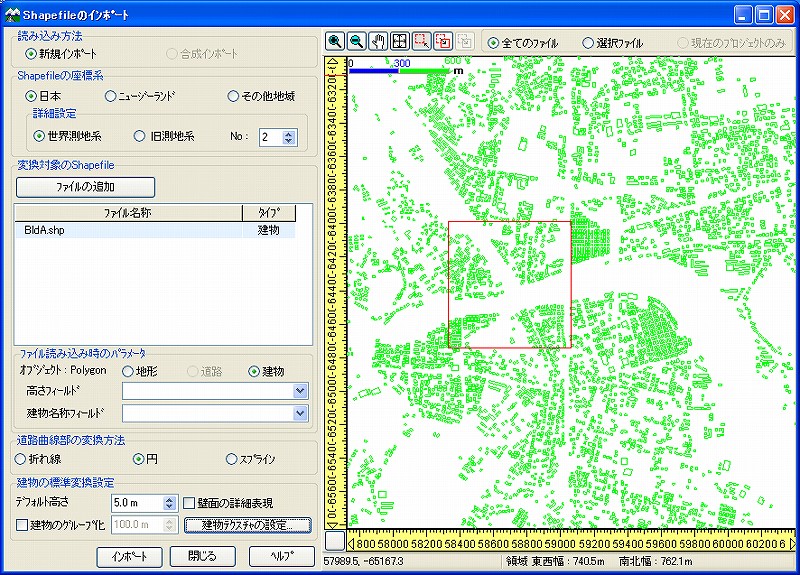
Task: Select the hand pan tool
Action: pos(378,42)
